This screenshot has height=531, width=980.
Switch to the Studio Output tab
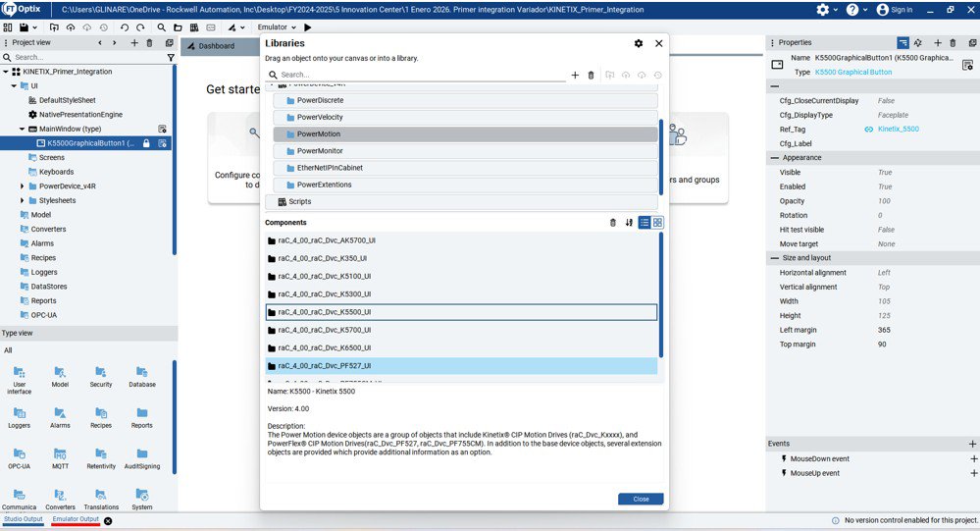pos(24,519)
